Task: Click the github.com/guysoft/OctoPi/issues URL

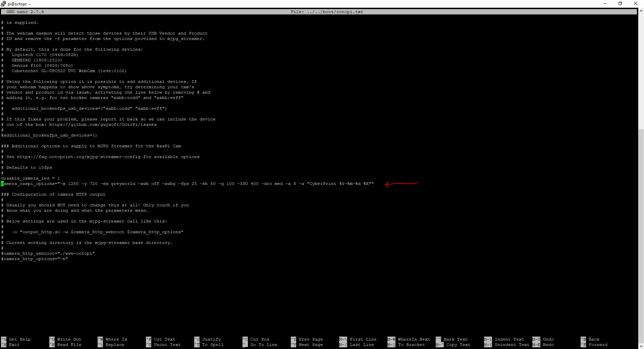Action: click(x=103, y=124)
